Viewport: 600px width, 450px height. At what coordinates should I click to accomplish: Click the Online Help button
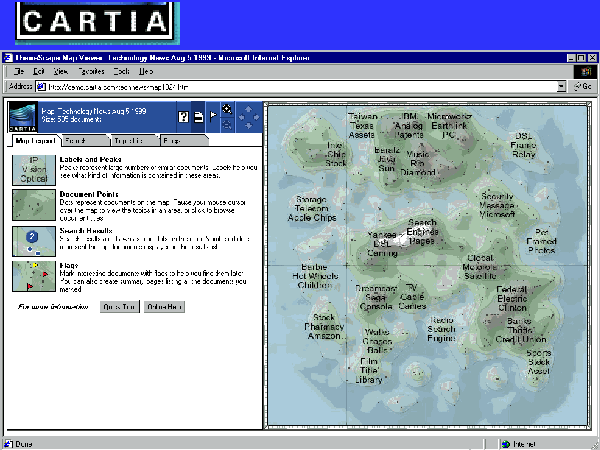pyautogui.click(x=164, y=306)
